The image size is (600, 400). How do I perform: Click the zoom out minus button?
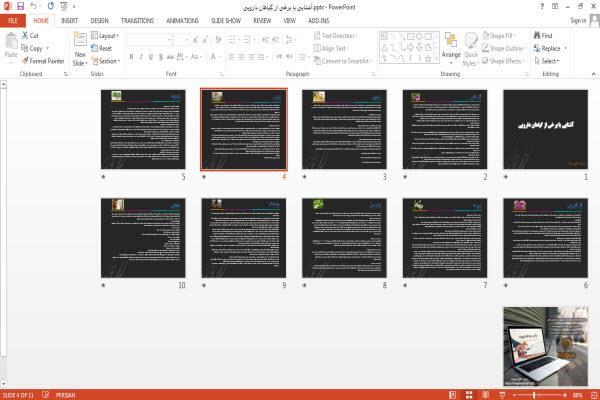[x=514, y=395]
